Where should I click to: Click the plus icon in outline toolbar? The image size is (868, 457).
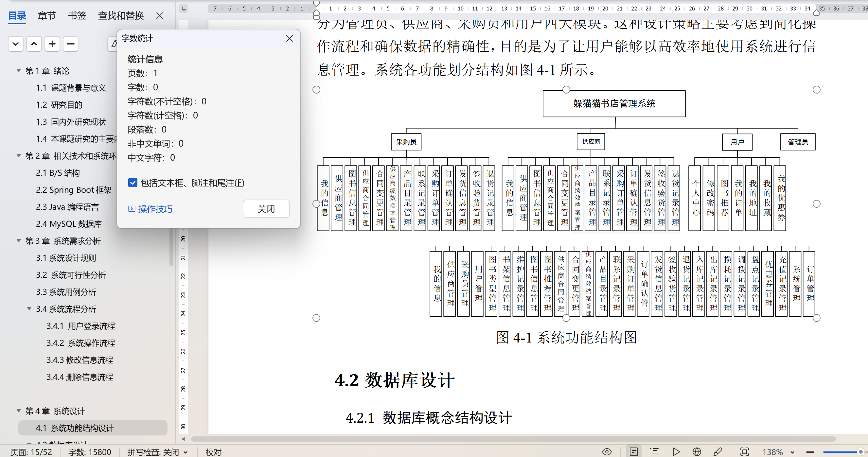(52, 44)
